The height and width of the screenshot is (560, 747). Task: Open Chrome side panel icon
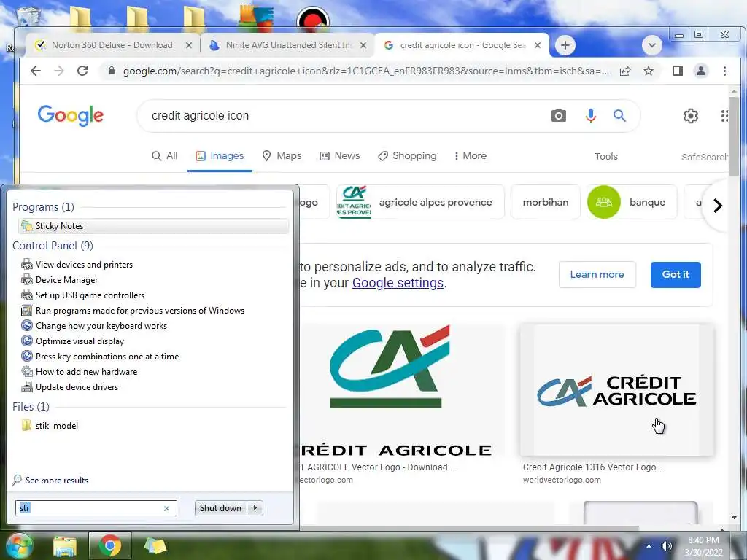click(x=678, y=71)
